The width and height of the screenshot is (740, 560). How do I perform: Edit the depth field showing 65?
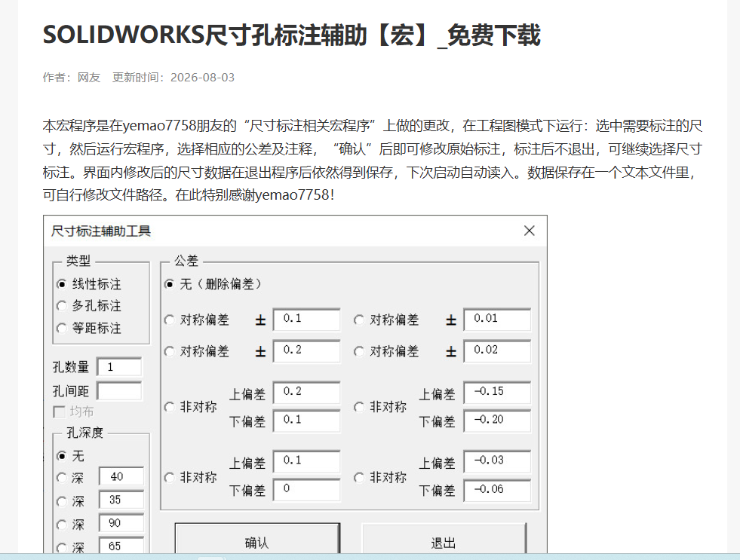point(121,546)
